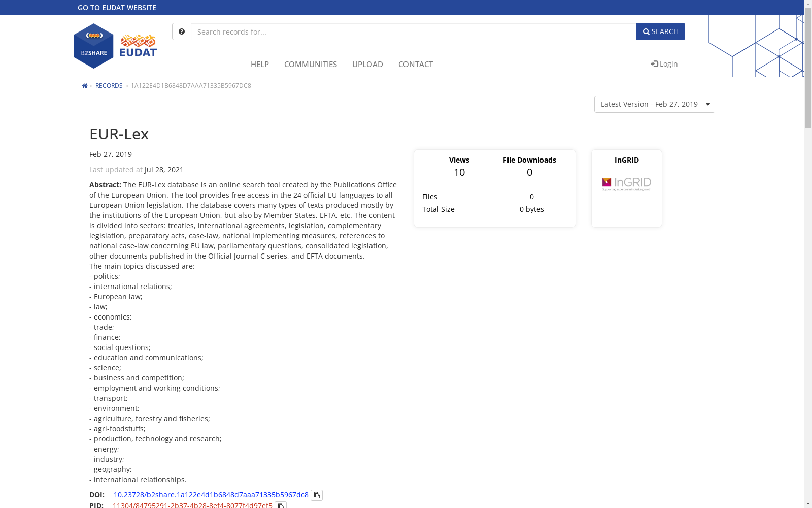Open the PID link starting 11304/84795291
812x508 pixels.
tap(192, 505)
